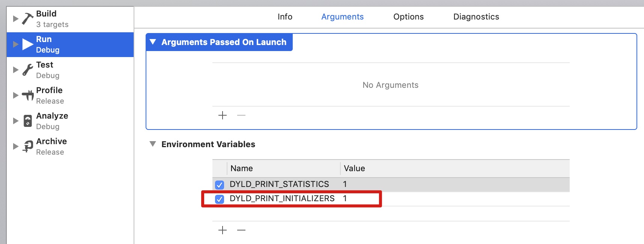Expand the Test action disclosure triangle
This screenshot has width=644, height=244.
coord(15,70)
